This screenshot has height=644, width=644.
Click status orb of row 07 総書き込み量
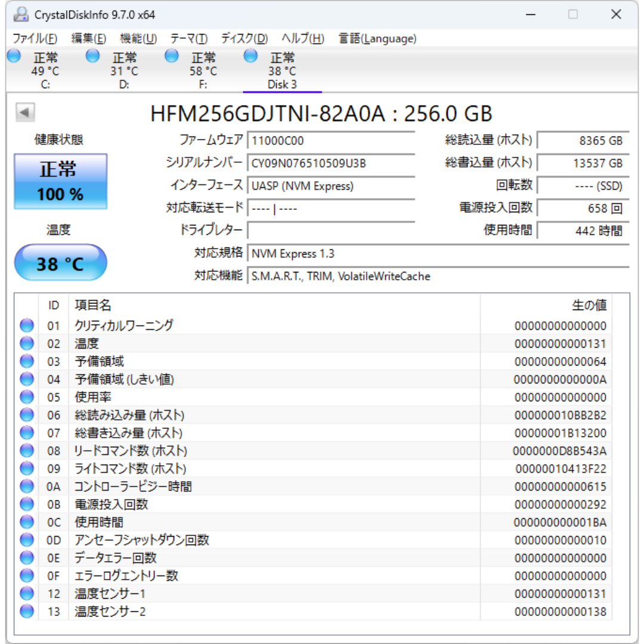[27, 432]
